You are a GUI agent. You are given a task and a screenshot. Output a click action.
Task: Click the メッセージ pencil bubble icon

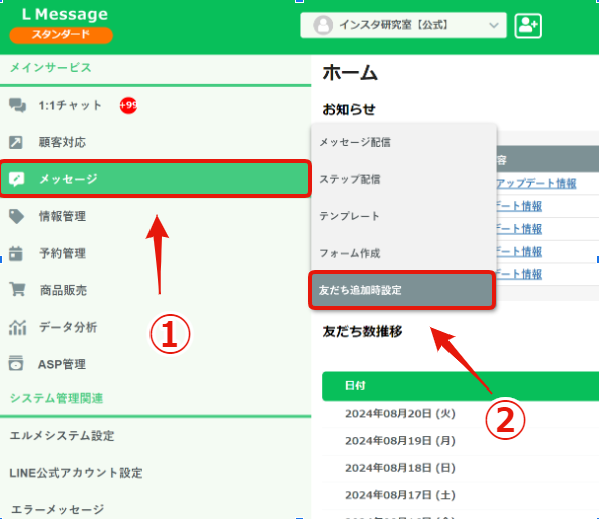pos(16,179)
